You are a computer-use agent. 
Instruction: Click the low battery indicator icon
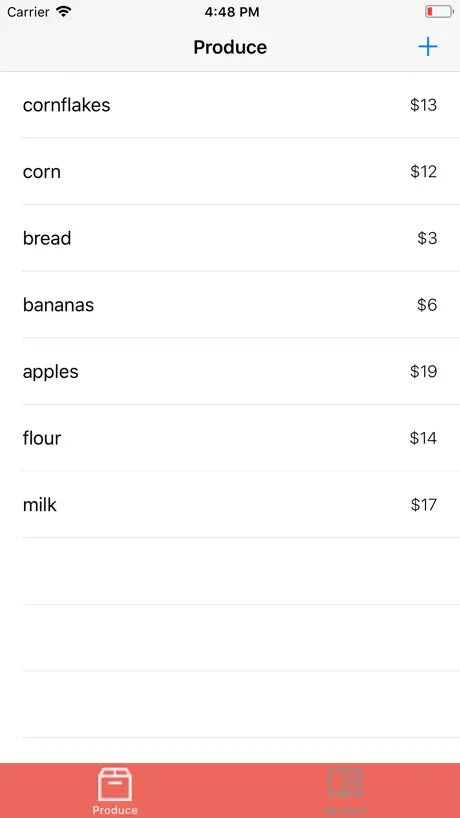click(x=439, y=11)
